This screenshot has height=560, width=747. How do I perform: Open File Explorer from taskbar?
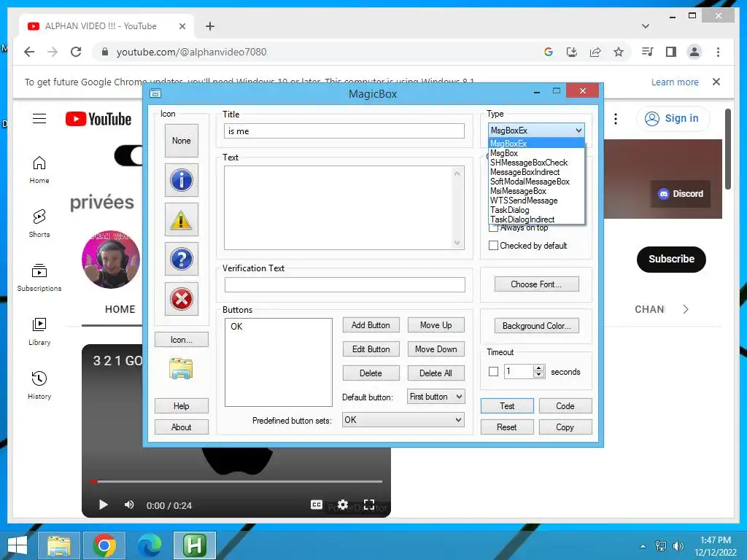58,545
